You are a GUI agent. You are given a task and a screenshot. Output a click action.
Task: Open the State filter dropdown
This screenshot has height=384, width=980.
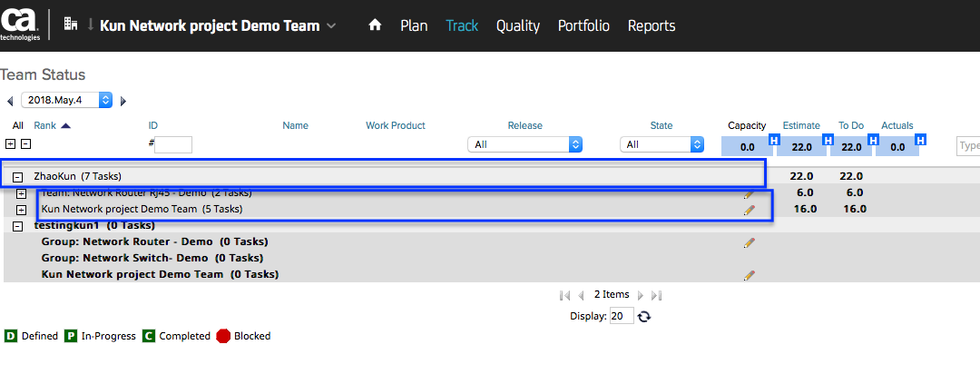tap(662, 144)
